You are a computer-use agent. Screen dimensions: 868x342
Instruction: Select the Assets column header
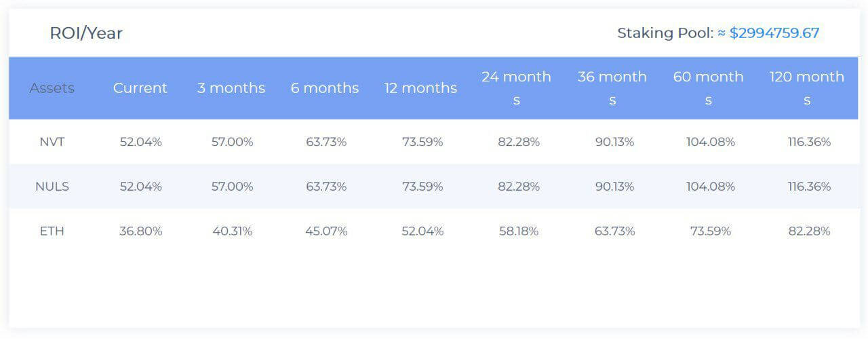tap(52, 88)
